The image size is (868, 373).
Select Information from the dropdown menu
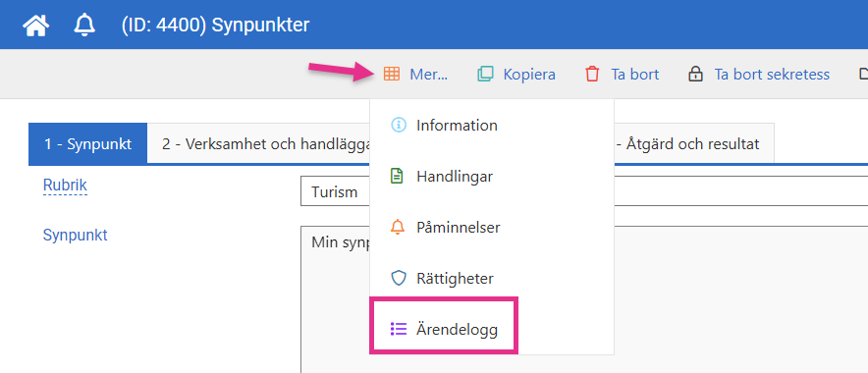click(492, 125)
